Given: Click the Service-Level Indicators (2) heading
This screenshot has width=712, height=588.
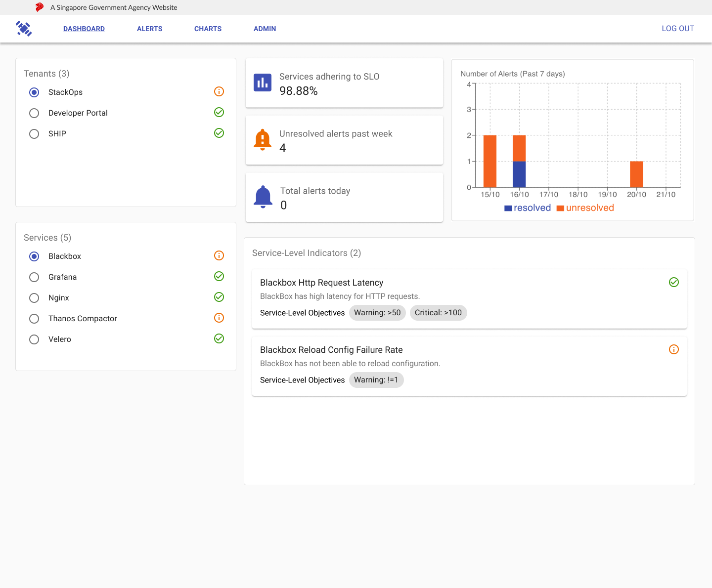Looking at the screenshot, I should 307,253.
